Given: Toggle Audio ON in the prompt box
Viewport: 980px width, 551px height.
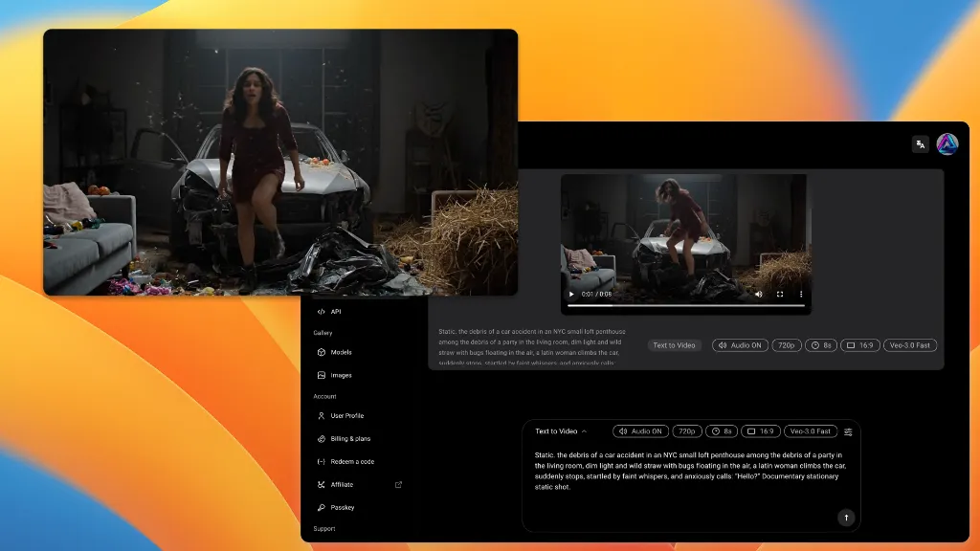Looking at the screenshot, I should click(x=638, y=431).
